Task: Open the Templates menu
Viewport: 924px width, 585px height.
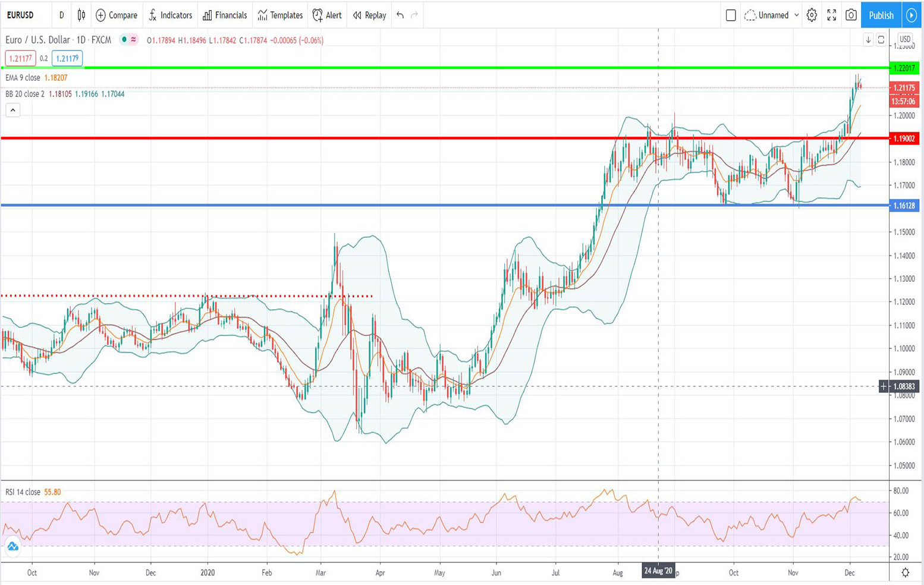Action: pos(280,15)
